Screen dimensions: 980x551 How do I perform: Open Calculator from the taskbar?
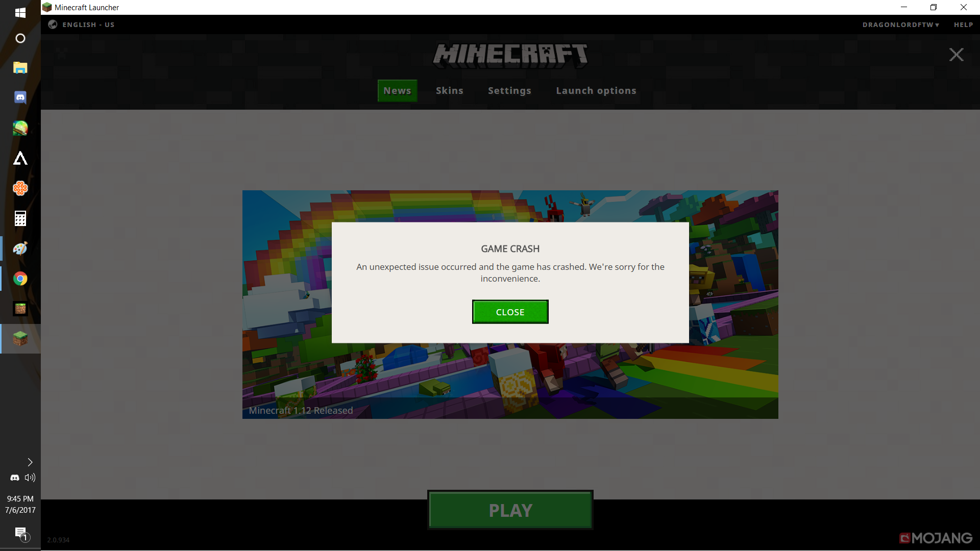click(x=20, y=218)
